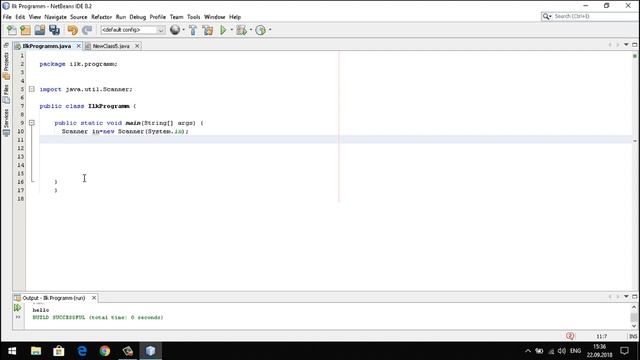The image size is (640, 360).
Task: Click the Debug Project icon
Action: point(242,30)
